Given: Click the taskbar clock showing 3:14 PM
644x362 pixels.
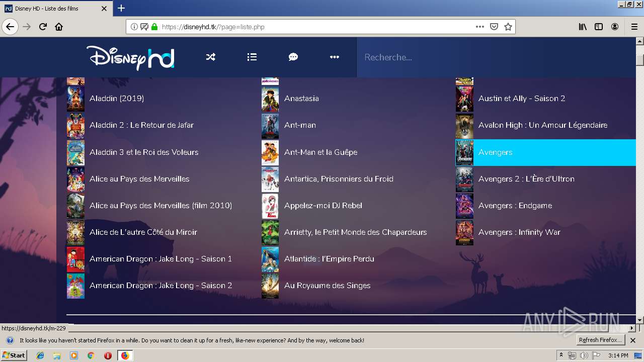Looking at the screenshot, I should pos(618,355).
